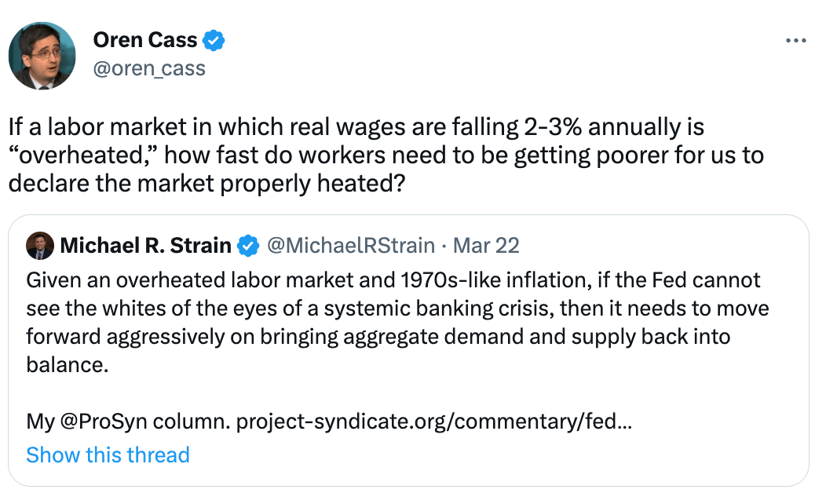Click Show this thread
This screenshot has width=826, height=504.
point(108,455)
